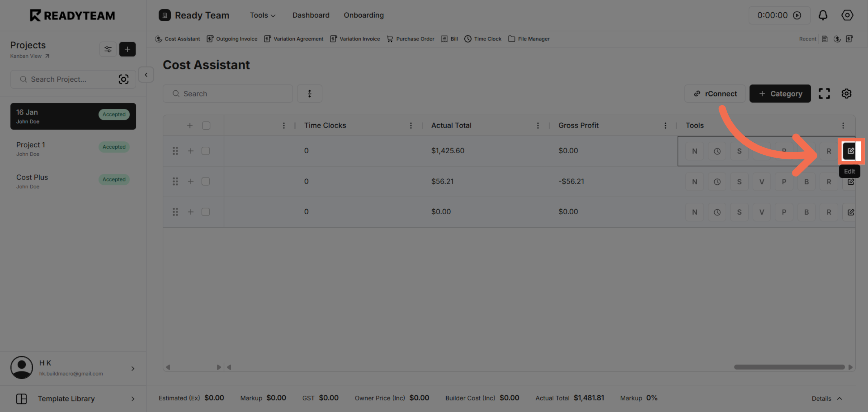Viewport: 868px width, 412px height.
Task: Click the clock icon in second row tools
Action: tap(717, 182)
